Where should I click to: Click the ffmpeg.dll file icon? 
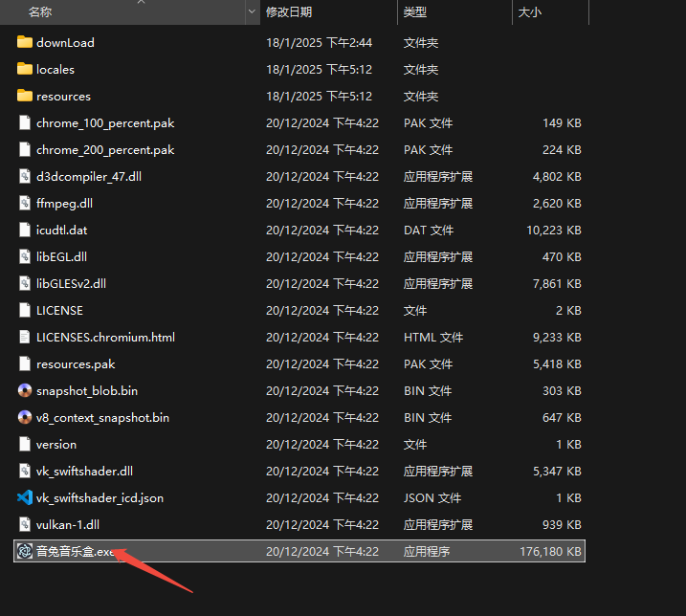pos(25,203)
